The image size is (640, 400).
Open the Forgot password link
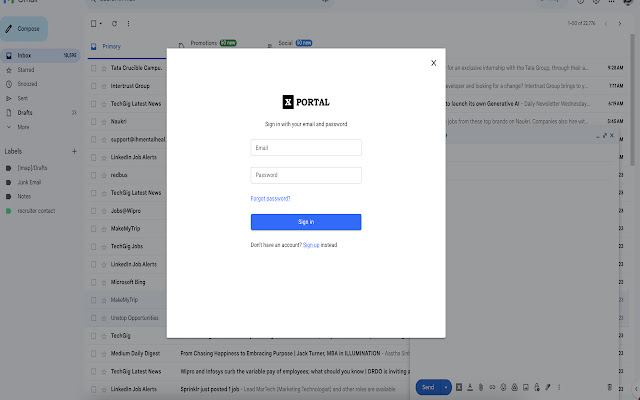(270, 198)
